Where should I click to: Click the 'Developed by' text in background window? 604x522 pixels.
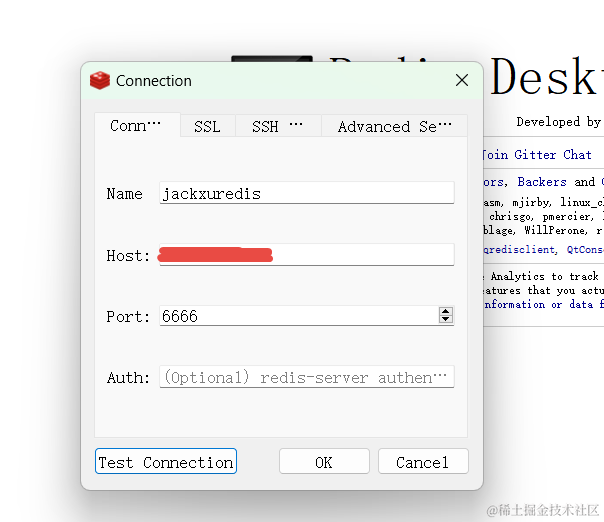(x=559, y=122)
